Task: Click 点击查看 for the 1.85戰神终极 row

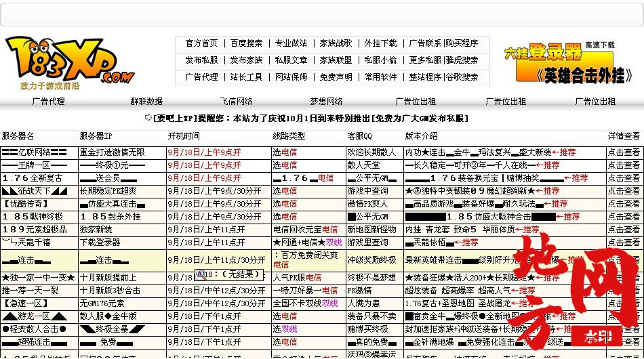Action: click(x=624, y=217)
